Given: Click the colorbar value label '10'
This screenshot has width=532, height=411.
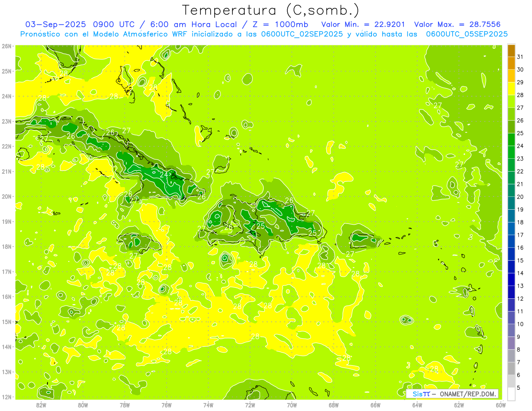Looking at the screenshot, I should coord(520,324).
